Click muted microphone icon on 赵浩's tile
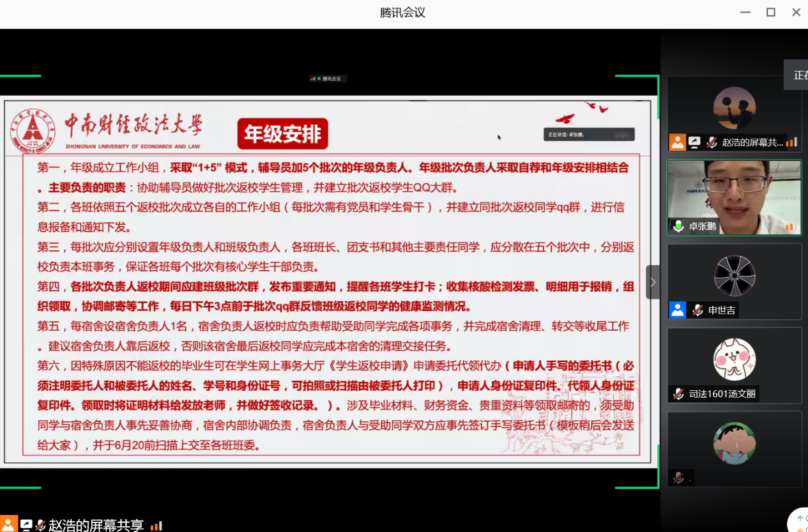Screen dimensions: 808x532 click(x=712, y=142)
